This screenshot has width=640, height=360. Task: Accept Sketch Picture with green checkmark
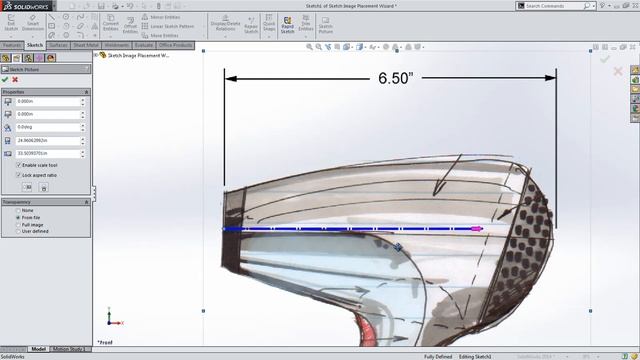point(5,80)
